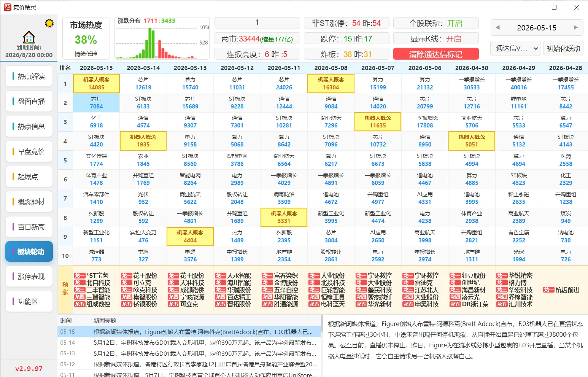Click the app logo in title bar
Image resolution: width=588 pixels, height=377 pixels.
(x=7, y=7)
